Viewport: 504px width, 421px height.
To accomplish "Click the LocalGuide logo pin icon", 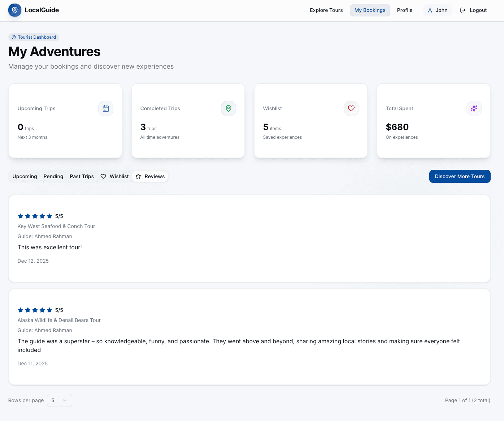I will pos(14,10).
